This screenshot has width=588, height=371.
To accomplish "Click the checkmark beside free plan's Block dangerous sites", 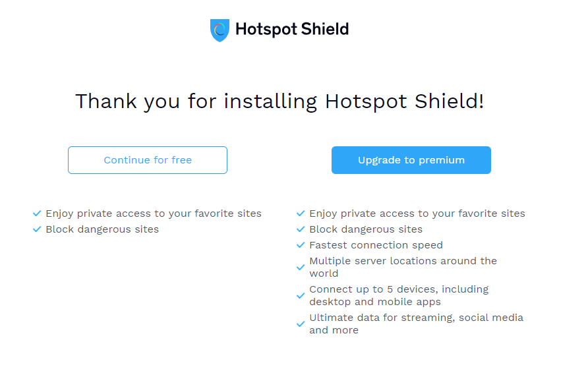I will tap(37, 229).
